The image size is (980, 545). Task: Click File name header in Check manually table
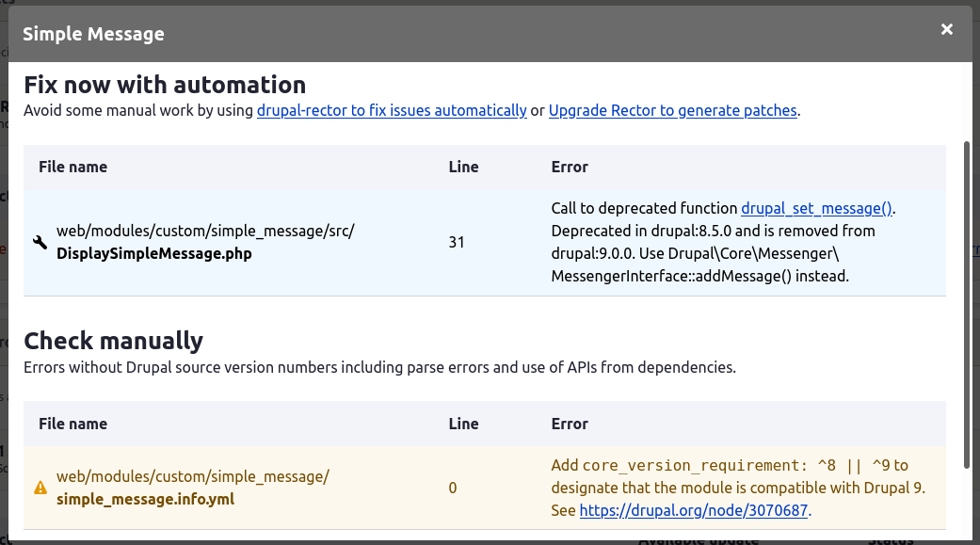point(72,424)
